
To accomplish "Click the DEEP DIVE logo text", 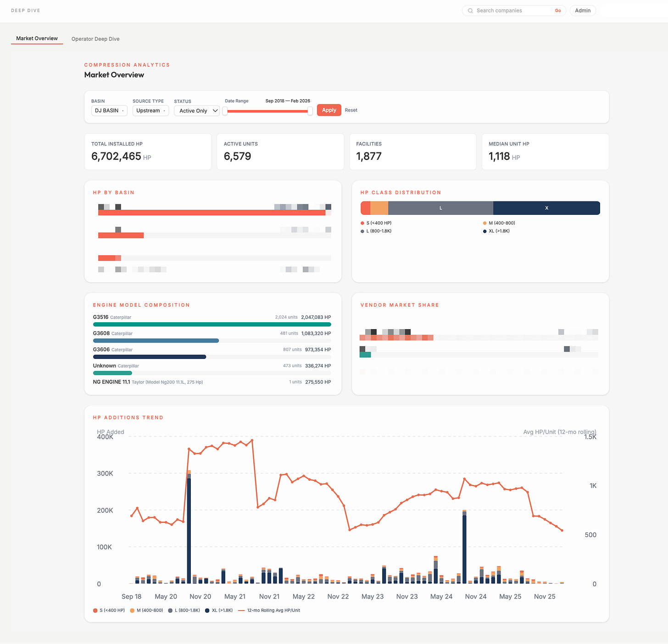I will pyautogui.click(x=26, y=11).
